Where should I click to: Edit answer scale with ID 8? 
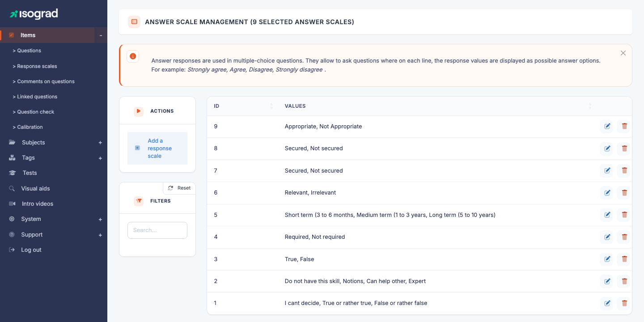coord(607,148)
